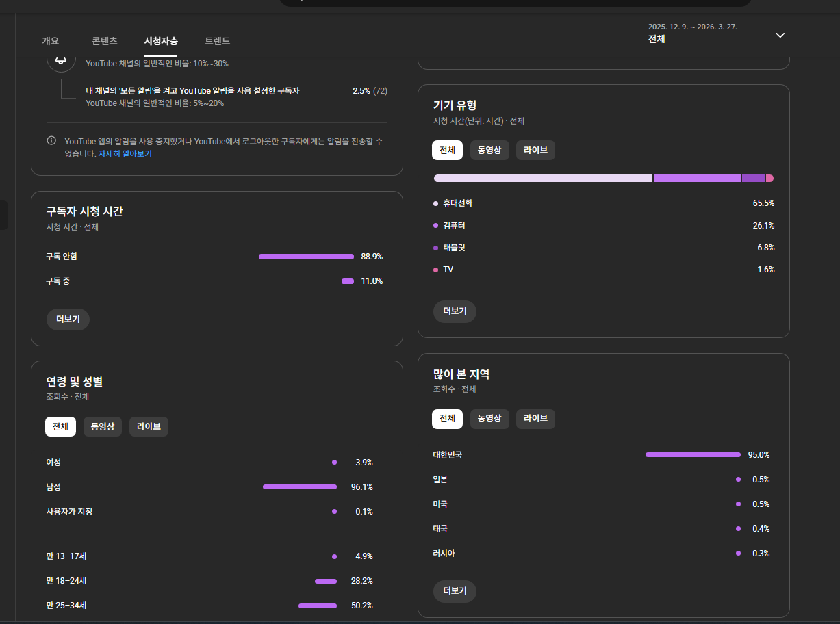This screenshot has height=624, width=840.
Task: Select the 시청자층 tab
Action: 161,41
